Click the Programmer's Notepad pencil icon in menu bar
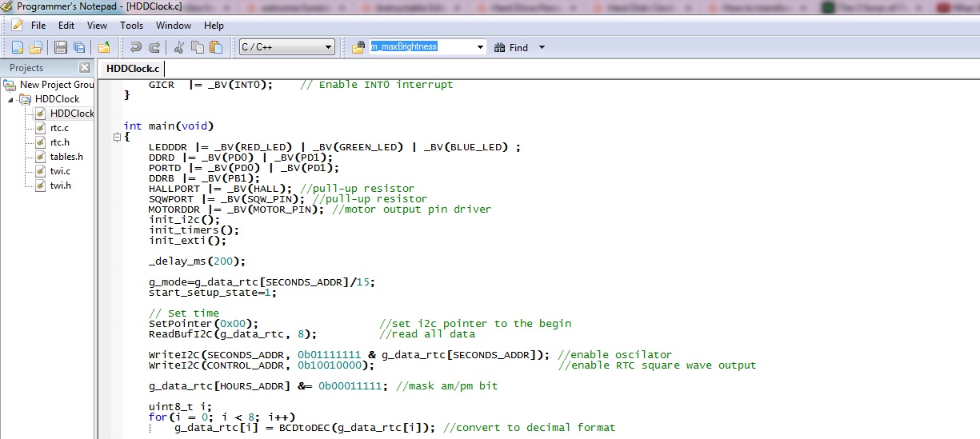The image size is (980, 439). pos(18,25)
